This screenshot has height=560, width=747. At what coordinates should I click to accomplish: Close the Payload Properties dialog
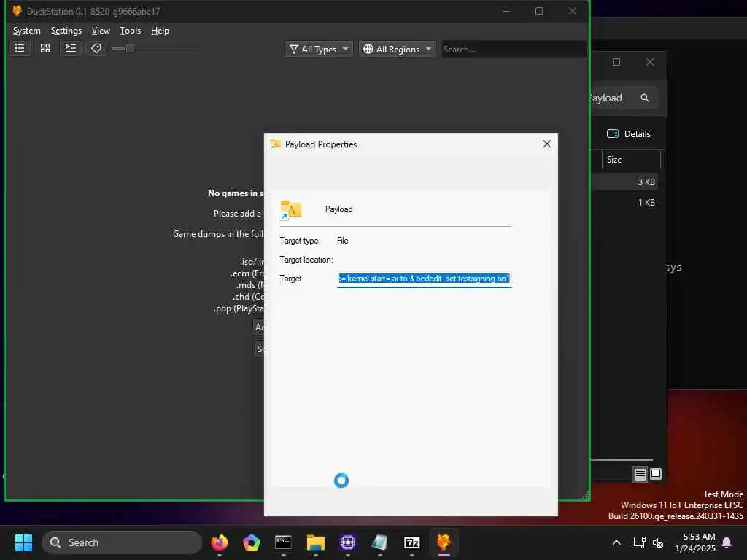pos(547,144)
